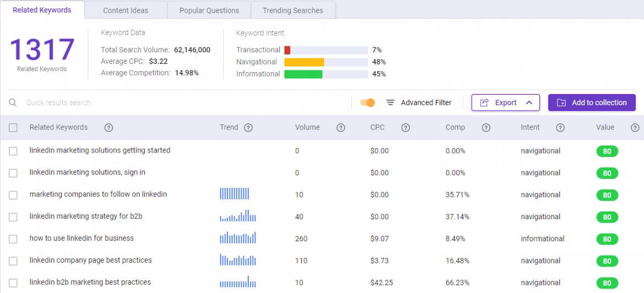Screen dimensions: 644x293
Task: View trend chart for company page best practices
Action: tap(238, 259)
